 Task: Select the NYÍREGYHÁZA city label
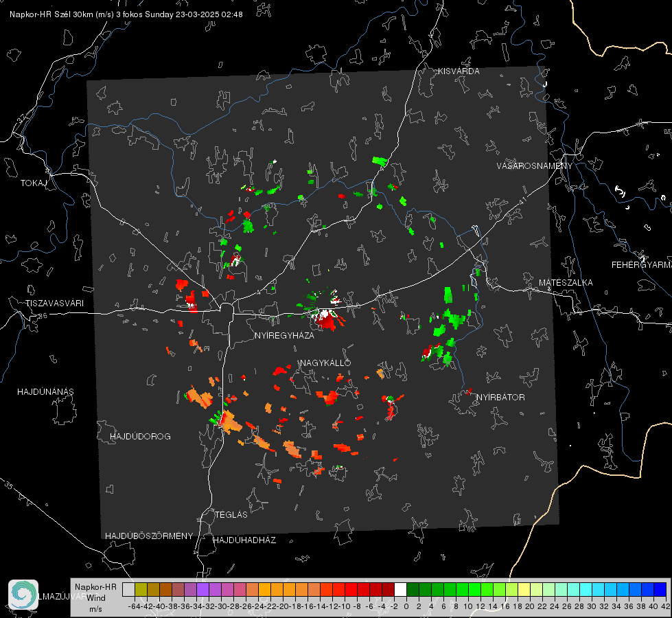284,336
